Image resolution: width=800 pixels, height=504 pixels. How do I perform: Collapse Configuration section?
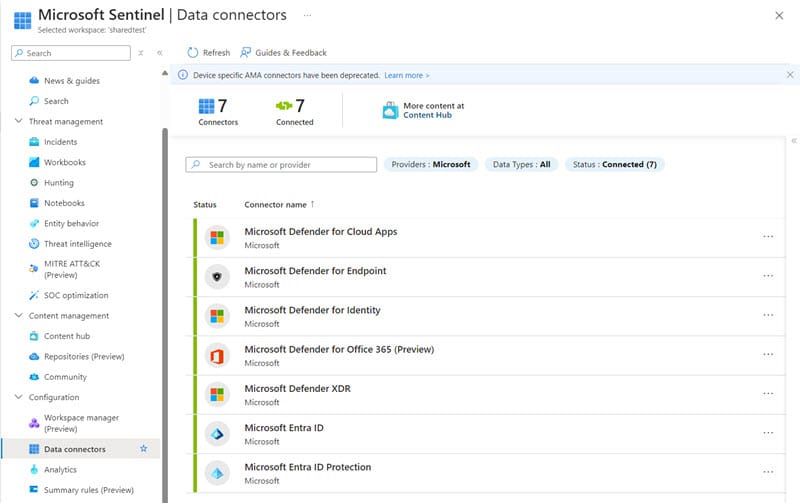point(18,396)
